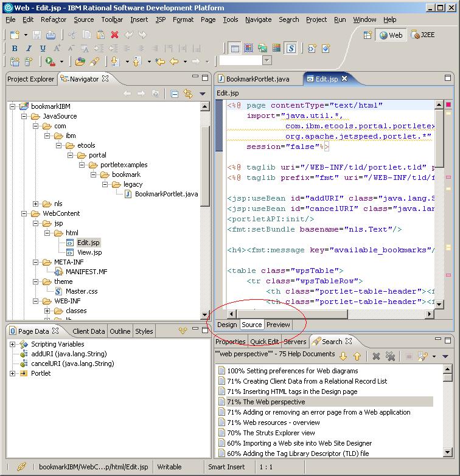Expand Scripting Variables node

pos(13,344)
